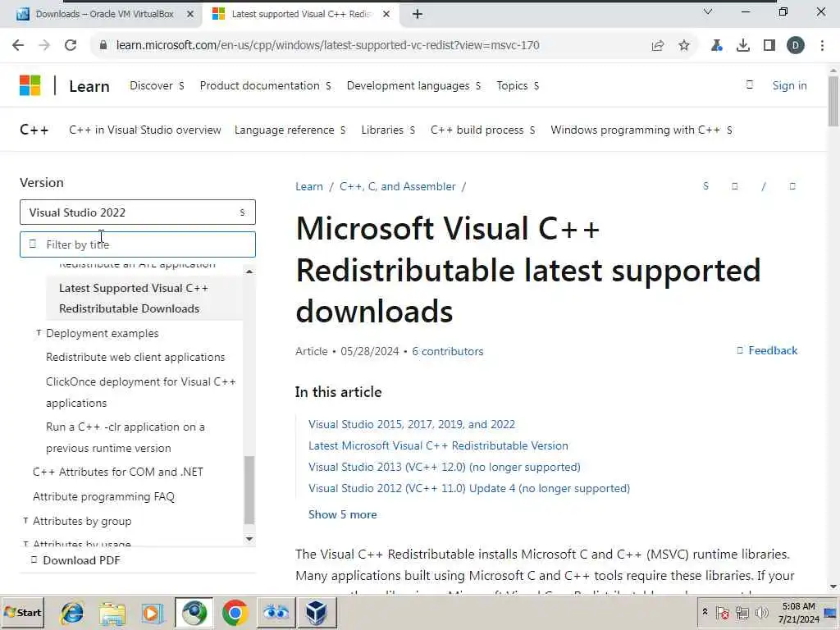Click the sidebar scroll up arrow
The width and height of the screenshot is (840, 630).
click(249, 272)
